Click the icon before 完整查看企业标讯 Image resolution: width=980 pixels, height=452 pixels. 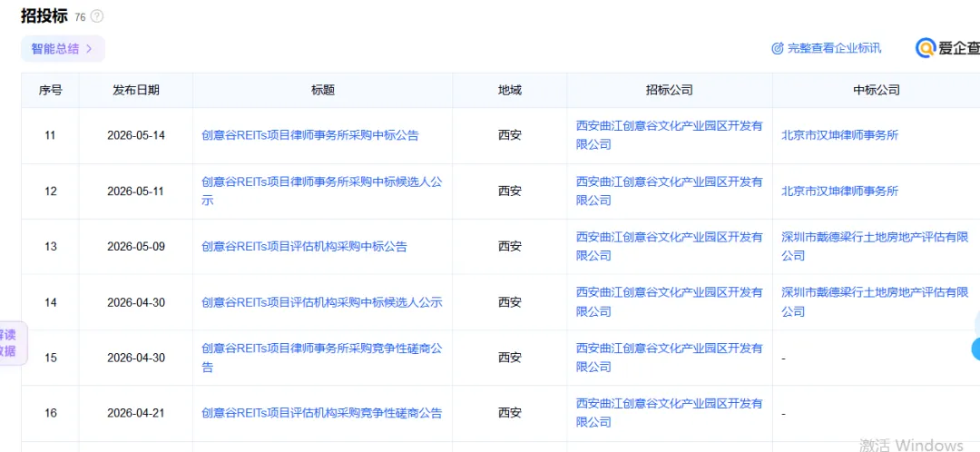(777, 48)
